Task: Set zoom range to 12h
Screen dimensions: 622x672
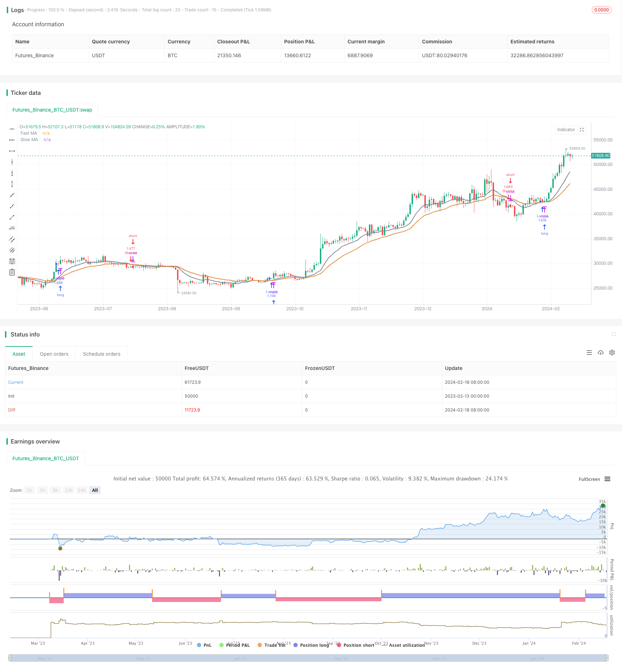Action: click(x=69, y=490)
